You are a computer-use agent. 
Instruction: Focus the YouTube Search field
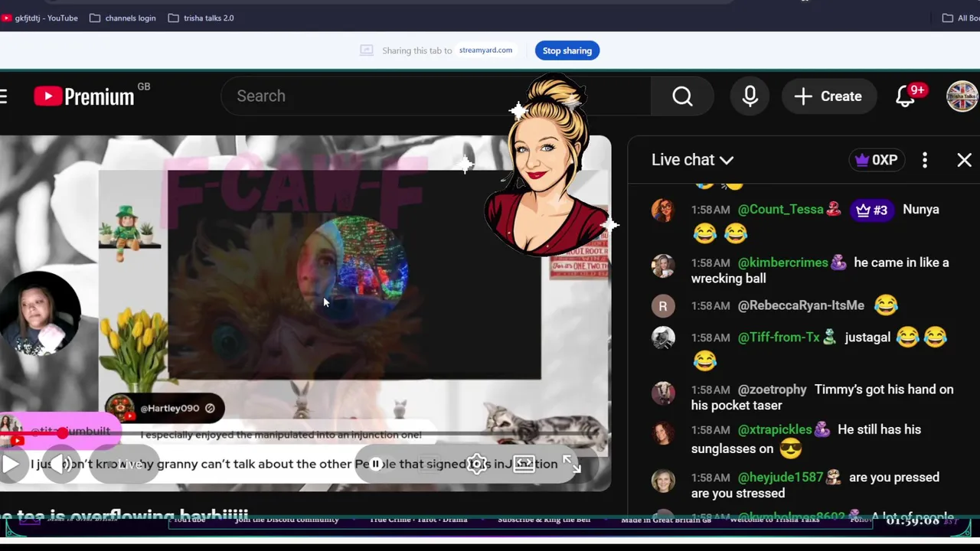pyautogui.click(x=436, y=96)
